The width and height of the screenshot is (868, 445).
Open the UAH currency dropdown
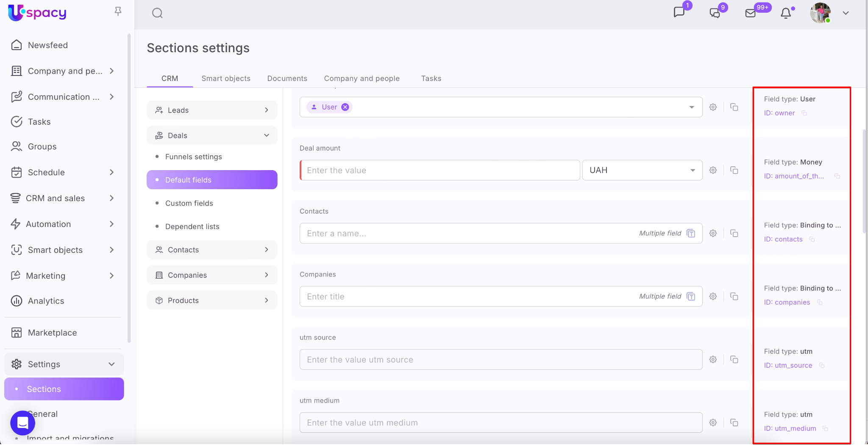pos(642,170)
